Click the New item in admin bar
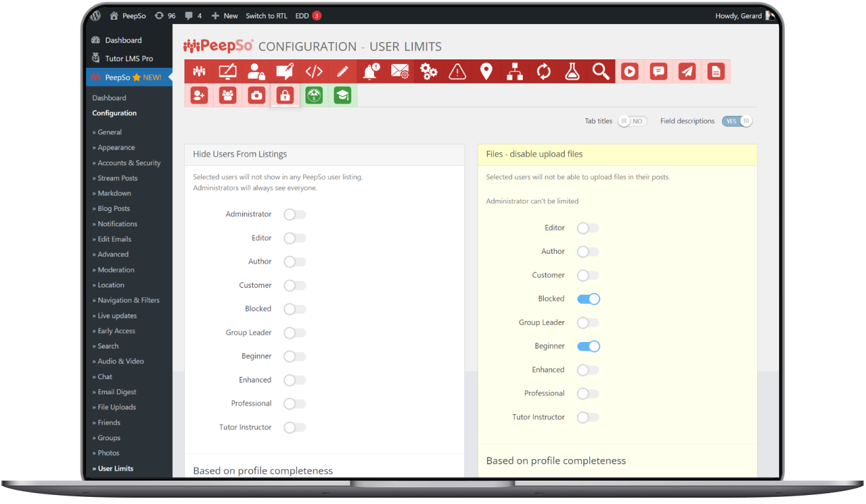866x504 pixels. tap(224, 16)
